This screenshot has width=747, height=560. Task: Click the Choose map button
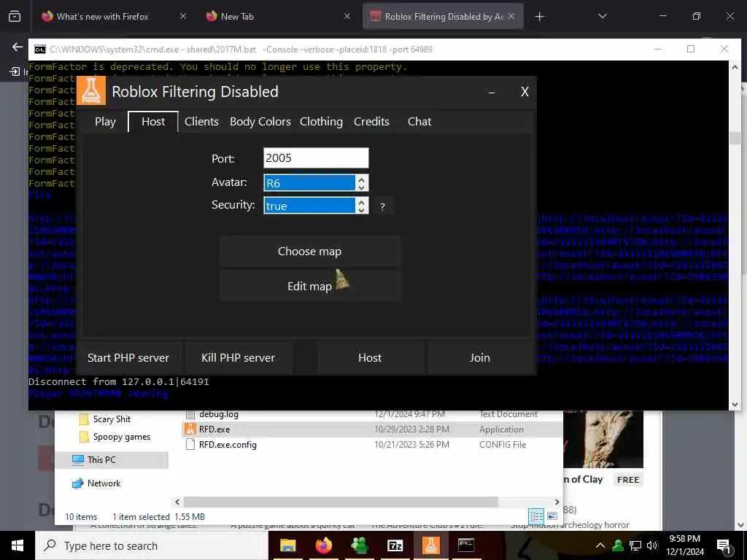[x=309, y=251]
